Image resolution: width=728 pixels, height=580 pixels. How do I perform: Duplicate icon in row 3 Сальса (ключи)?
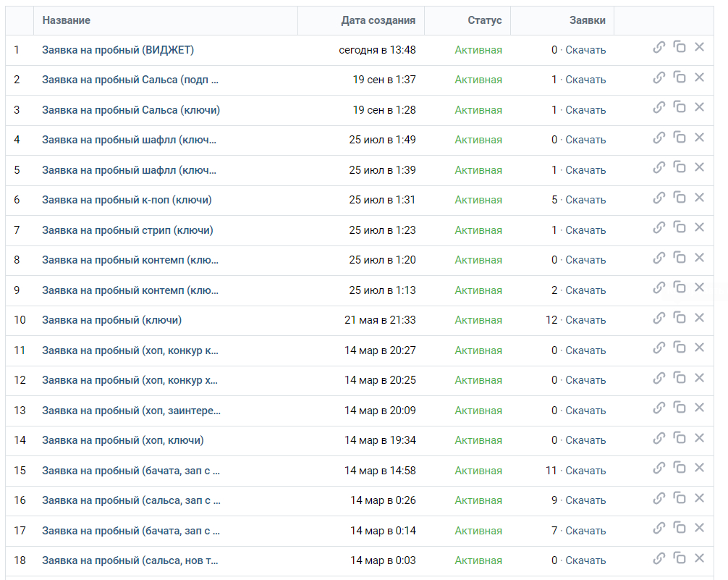(680, 107)
